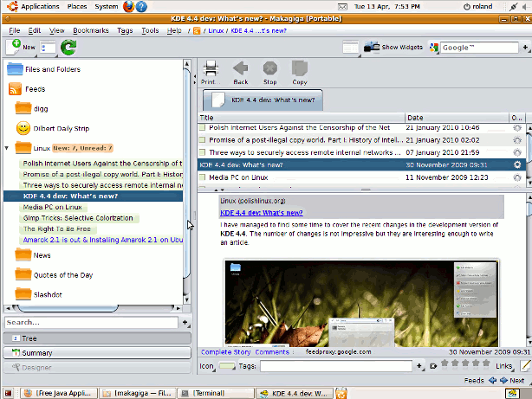This screenshot has width=532, height=399.
Task: Open the Links dropdown
Action: pyautogui.click(x=504, y=366)
